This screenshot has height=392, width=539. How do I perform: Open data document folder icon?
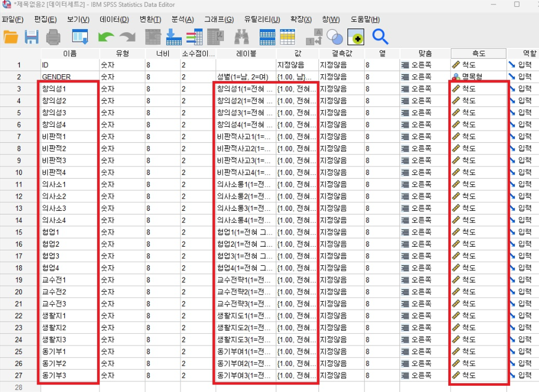coord(11,37)
